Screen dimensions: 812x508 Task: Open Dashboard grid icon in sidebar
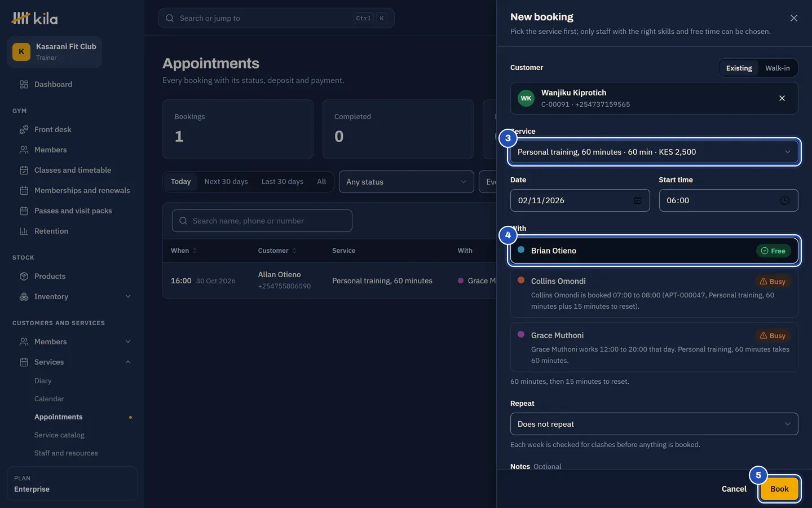24,84
